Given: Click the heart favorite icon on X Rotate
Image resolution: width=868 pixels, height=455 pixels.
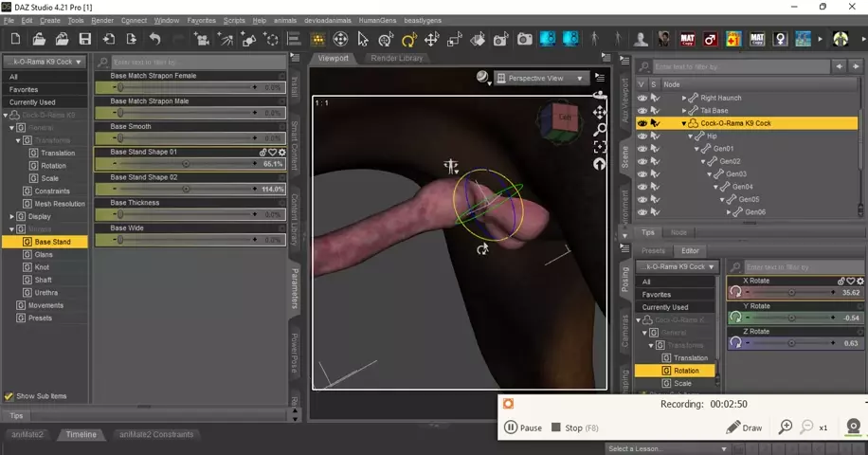Looking at the screenshot, I should pyautogui.click(x=851, y=282).
